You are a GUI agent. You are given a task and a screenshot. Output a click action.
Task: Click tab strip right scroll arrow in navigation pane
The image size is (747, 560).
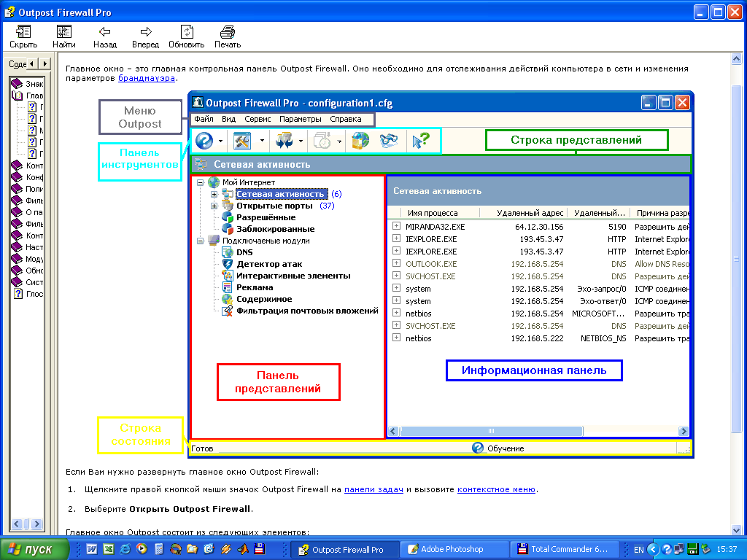coord(44,63)
